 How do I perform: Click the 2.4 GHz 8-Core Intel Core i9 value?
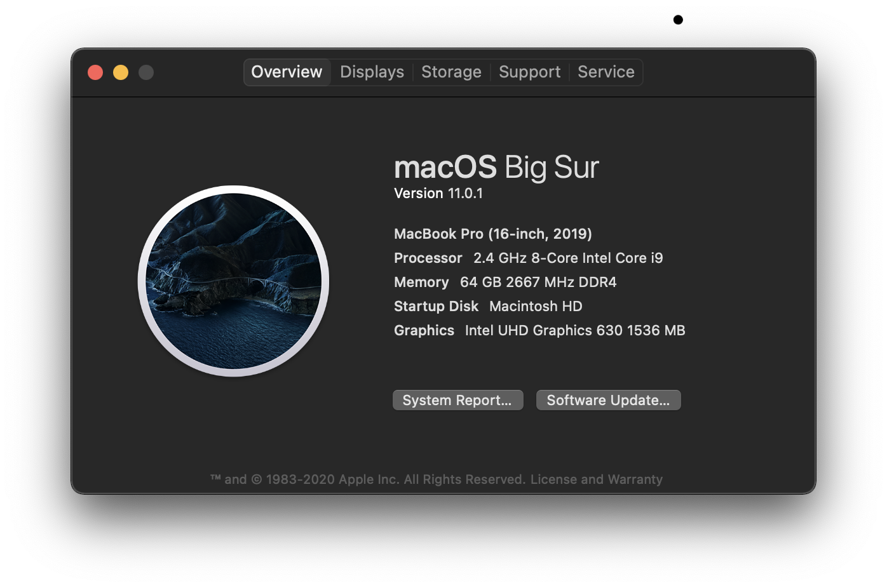click(x=568, y=258)
